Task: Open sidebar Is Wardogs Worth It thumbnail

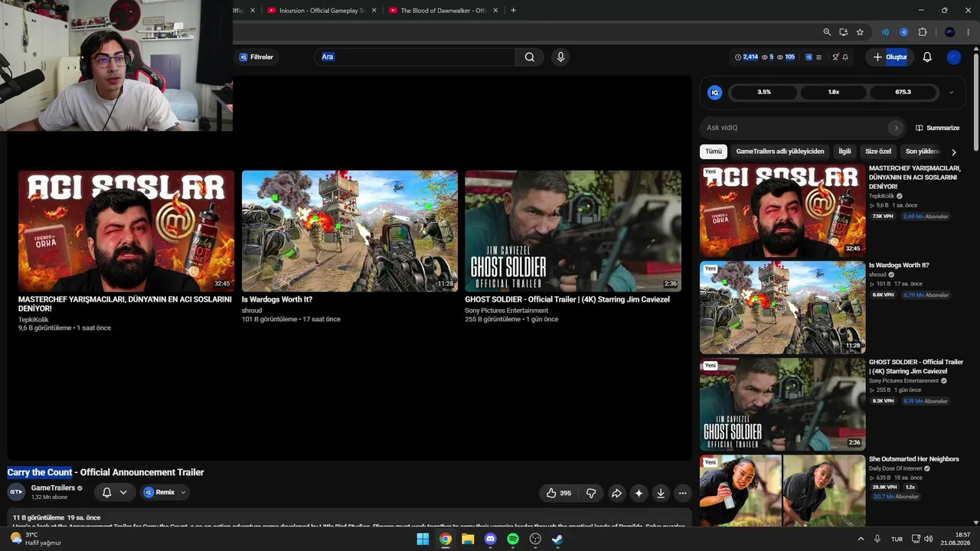Action: (782, 307)
